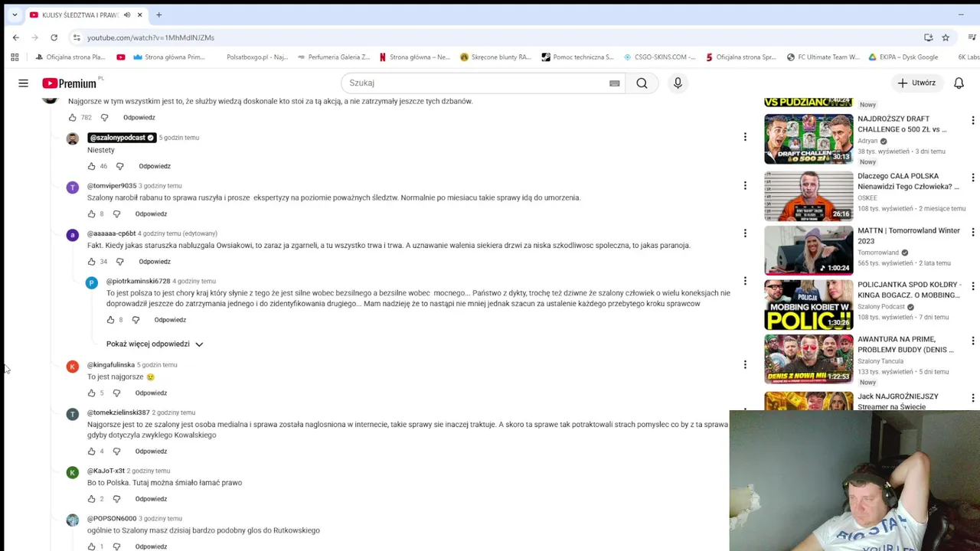The image size is (980, 551).
Task: Open 'Perfumeria Galeria Z...' bookmark
Action: [333, 57]
